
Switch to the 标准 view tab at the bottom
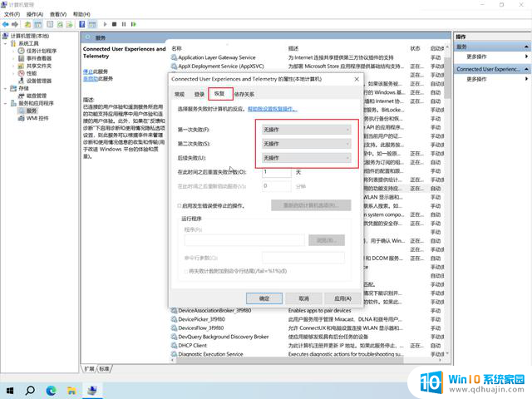[105, 369]
